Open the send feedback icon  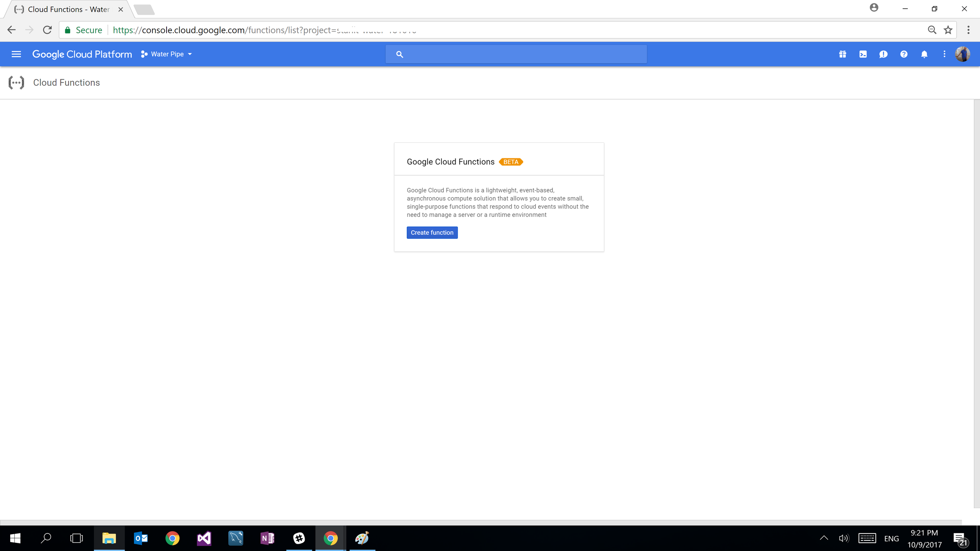pos(883,54)
